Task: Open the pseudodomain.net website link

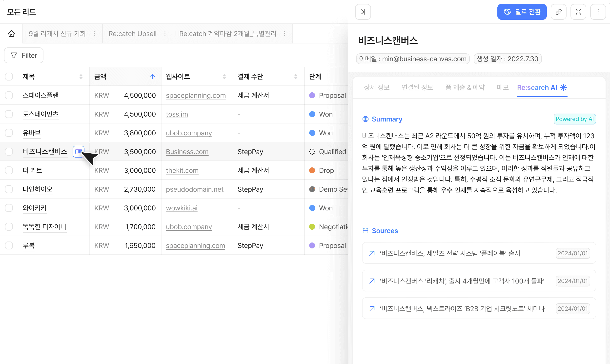Action: 195,189
